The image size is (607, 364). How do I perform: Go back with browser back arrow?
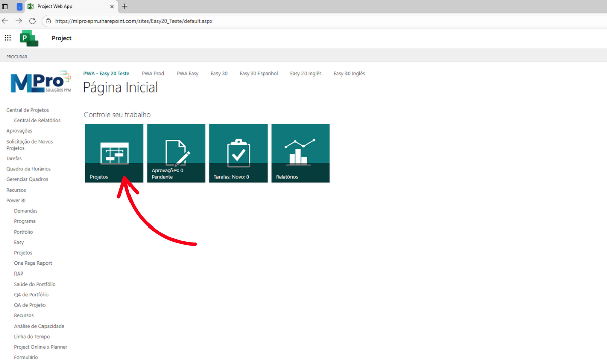[x=5, y=21]
